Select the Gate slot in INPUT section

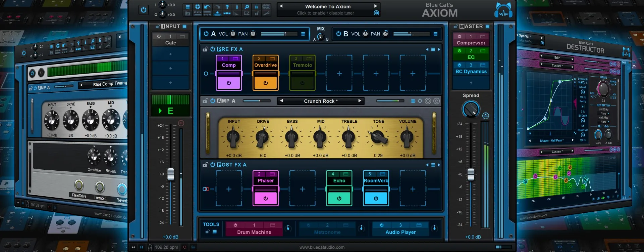[170, 40]
